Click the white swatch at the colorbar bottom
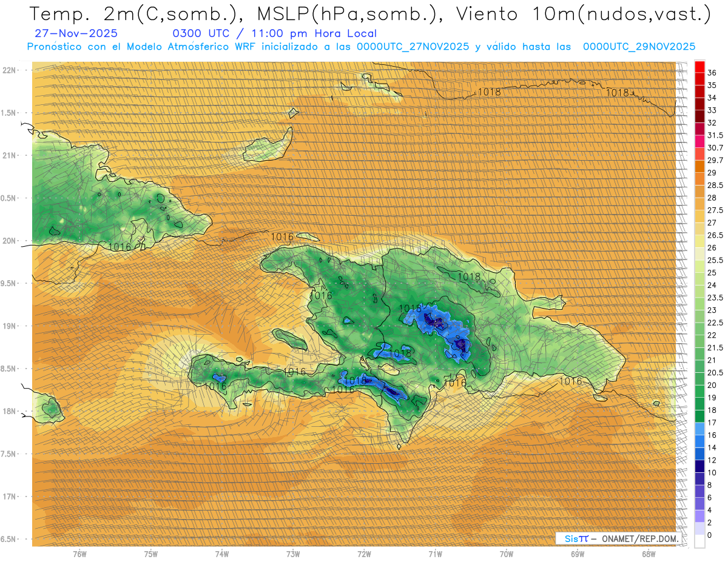728x562 pixels. (699, 541)
